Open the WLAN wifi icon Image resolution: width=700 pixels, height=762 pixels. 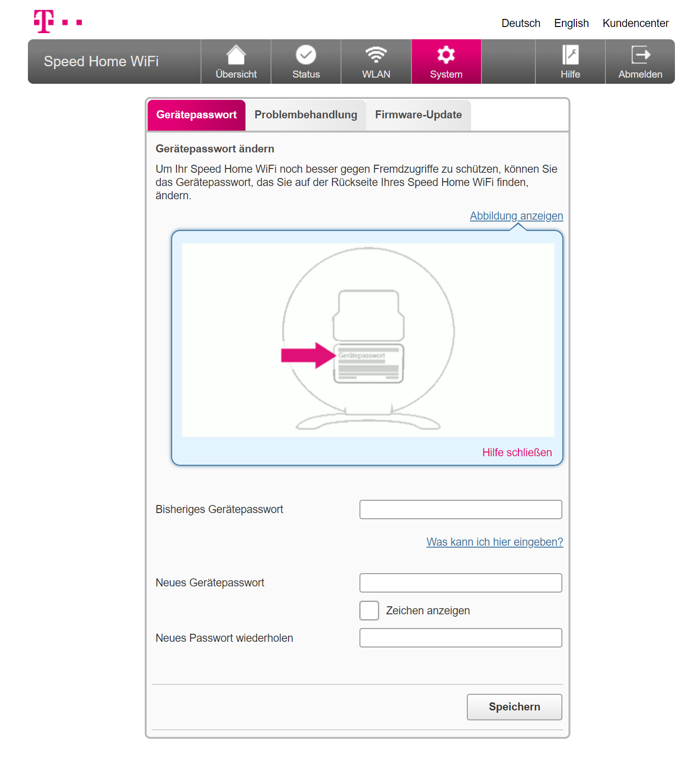376,55
